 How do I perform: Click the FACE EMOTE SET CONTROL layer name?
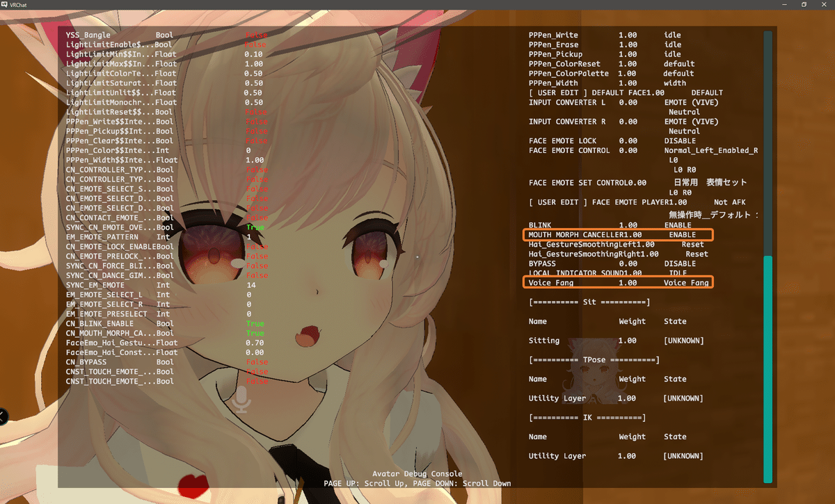pos(577,182)
